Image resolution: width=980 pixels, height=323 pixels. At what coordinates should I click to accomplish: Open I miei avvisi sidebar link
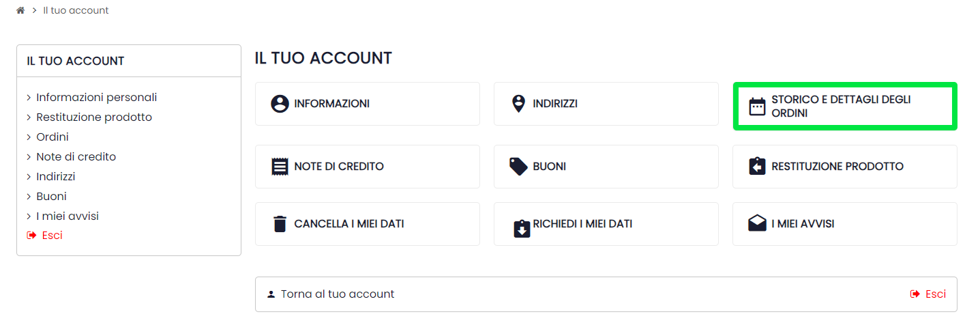(68, 216)
